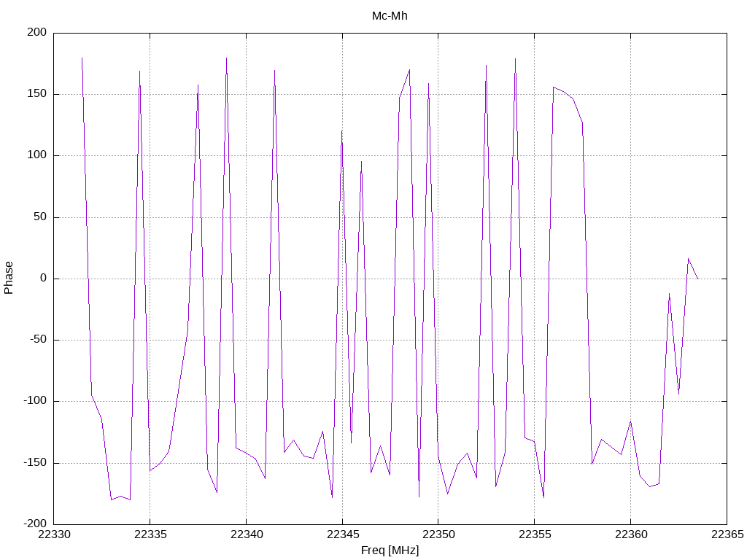
Task: Click the y-axis tick label 0
Action: tap(44, 278)
